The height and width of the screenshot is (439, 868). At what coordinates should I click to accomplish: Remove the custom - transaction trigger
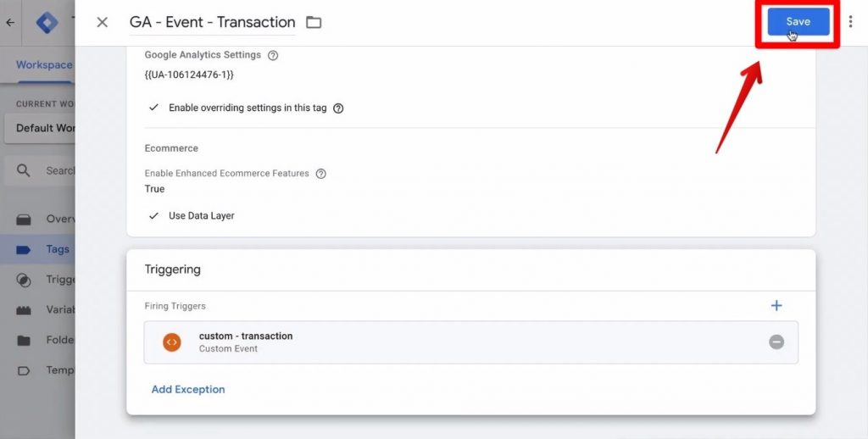776,342
